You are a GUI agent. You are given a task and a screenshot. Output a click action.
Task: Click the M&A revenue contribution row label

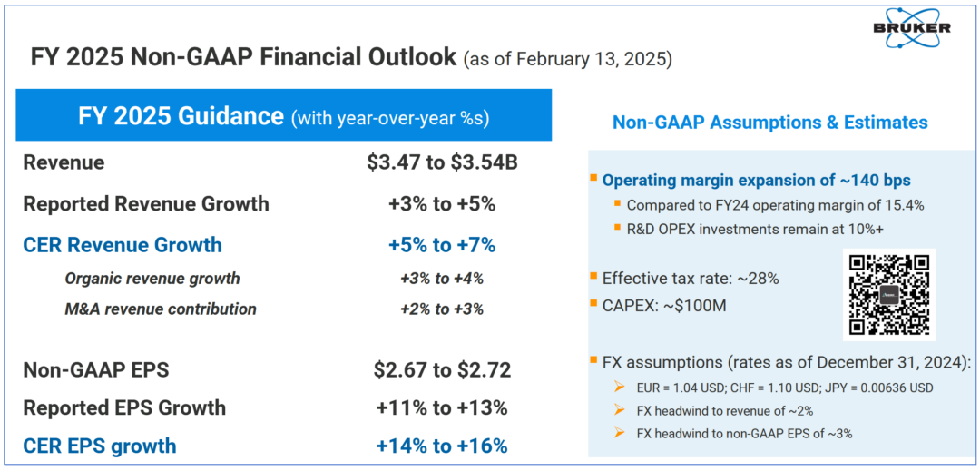tap(161, 309)
